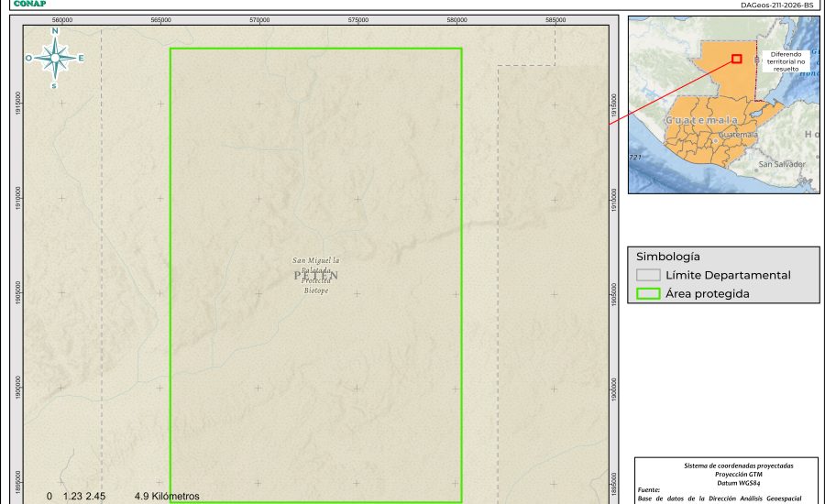Click the Límite Departamental legend label
This screenshot has height=504, width=825.
728,275
